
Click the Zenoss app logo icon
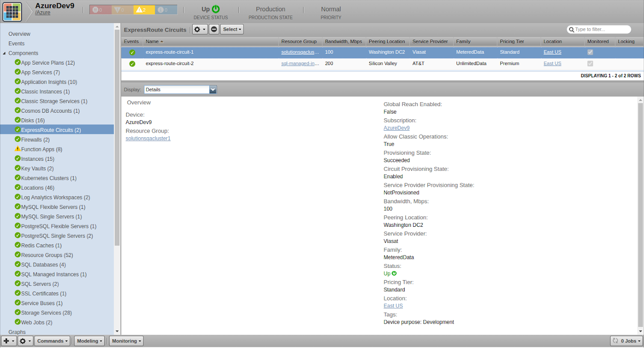point(12,11)
